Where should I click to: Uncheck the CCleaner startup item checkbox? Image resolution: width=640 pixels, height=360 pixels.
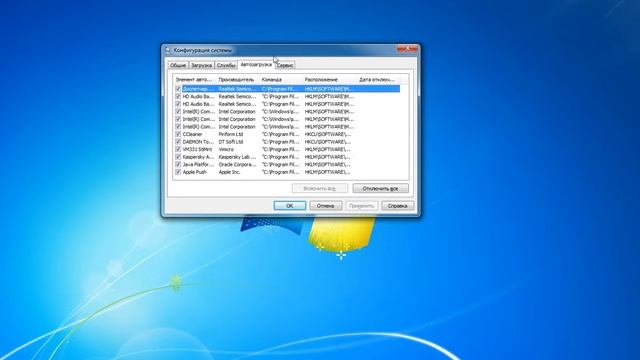coord(178,134)
